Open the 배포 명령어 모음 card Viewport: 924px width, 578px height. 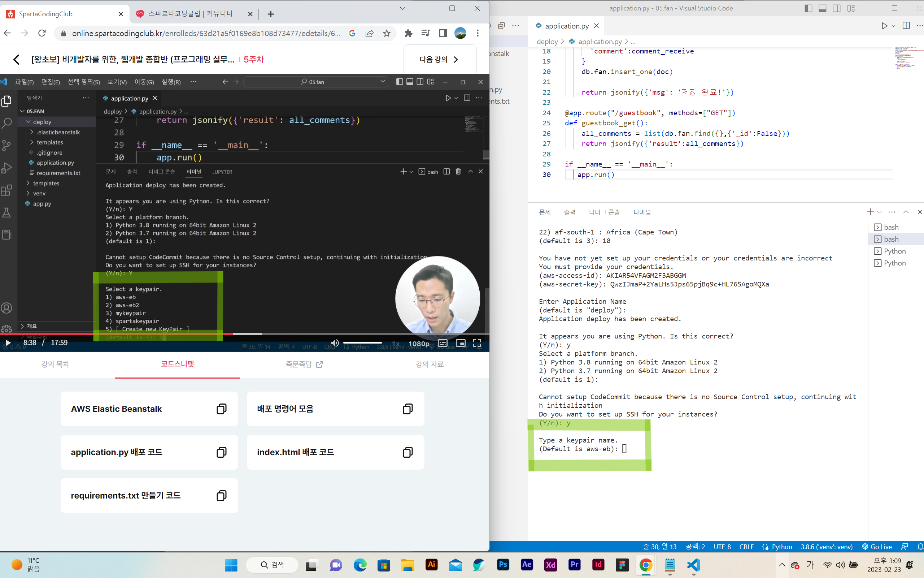tap(335, 409)
